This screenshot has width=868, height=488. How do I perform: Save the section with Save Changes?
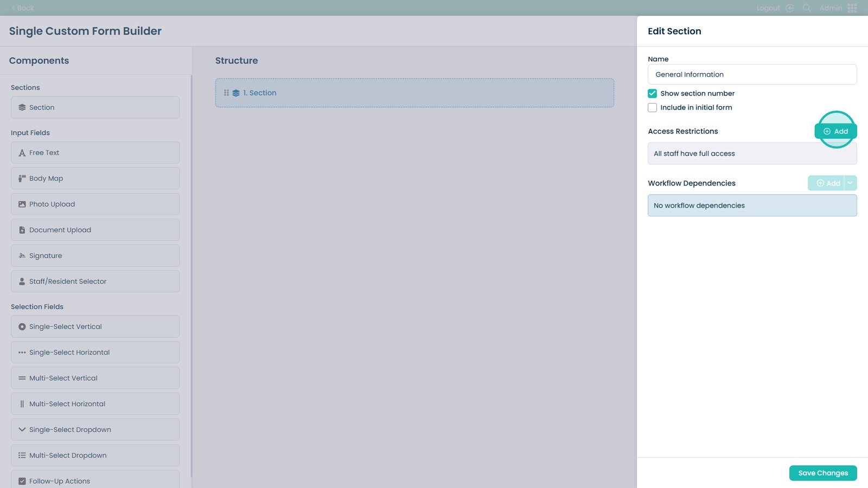click(x=823, y=473)
